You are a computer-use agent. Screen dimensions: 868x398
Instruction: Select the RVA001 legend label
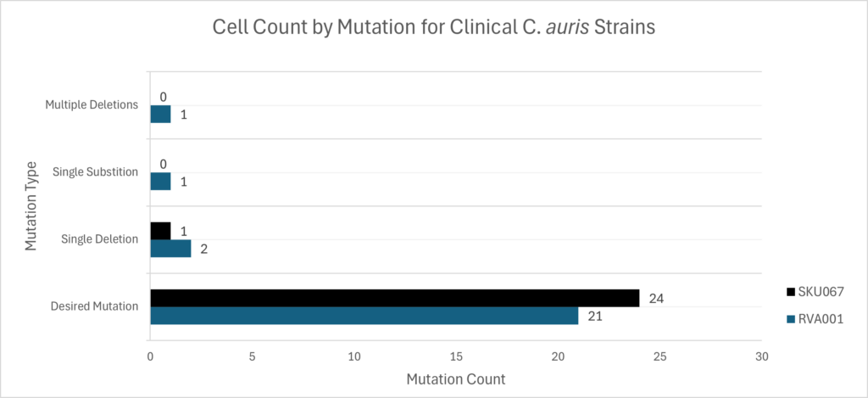click(x=822, y=318)
